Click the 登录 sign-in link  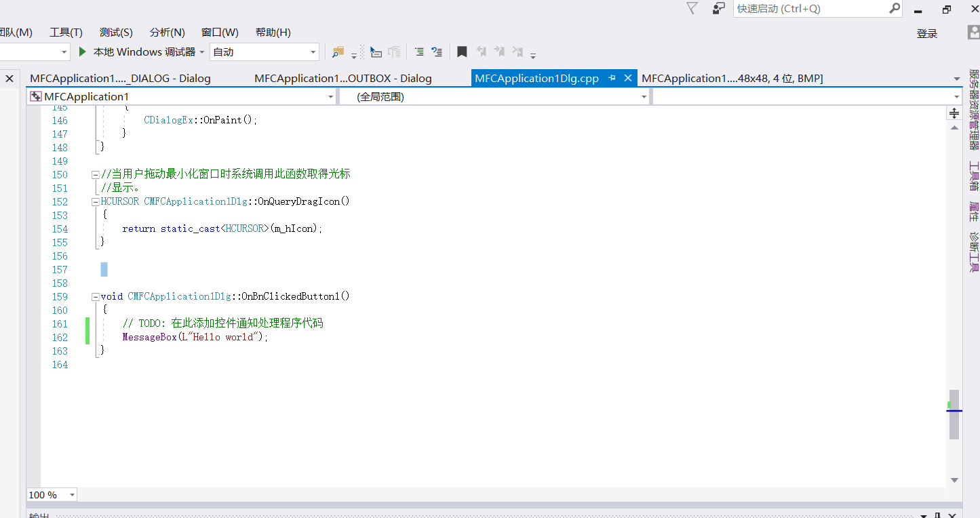point(926,33)
